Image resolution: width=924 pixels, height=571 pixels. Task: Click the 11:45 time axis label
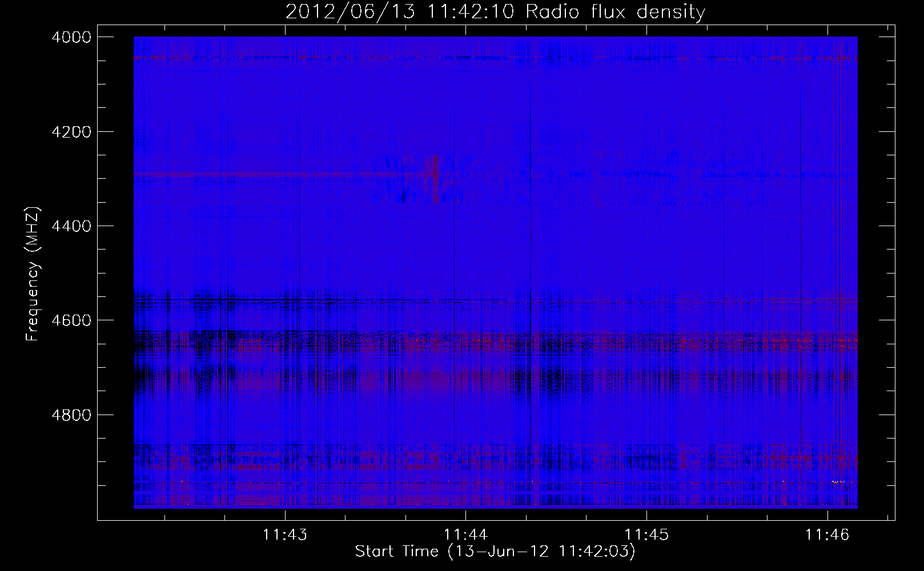(x=646, y=534)
